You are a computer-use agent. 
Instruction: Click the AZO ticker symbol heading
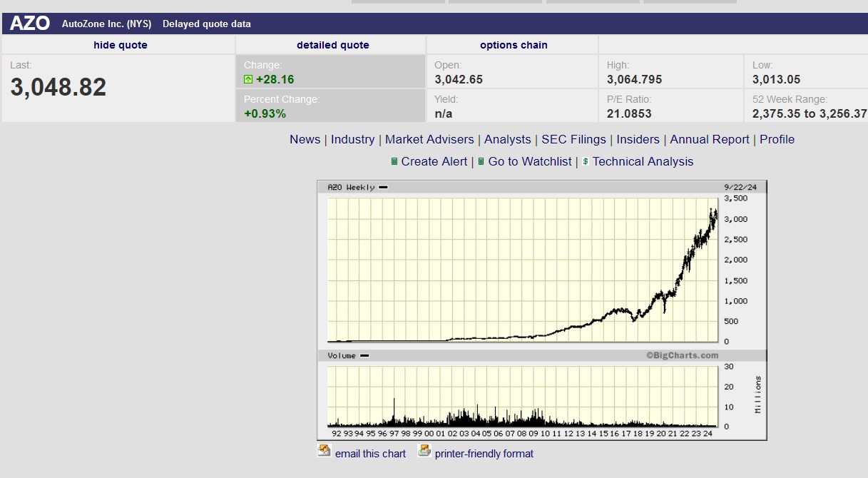[30, 24]
